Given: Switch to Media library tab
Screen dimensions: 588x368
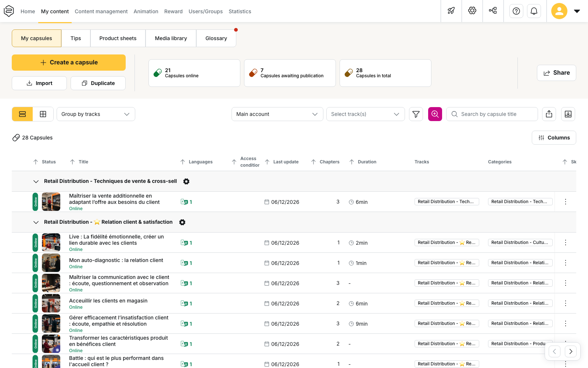Looking at the screenshot, I should click(x=171, y=38).
